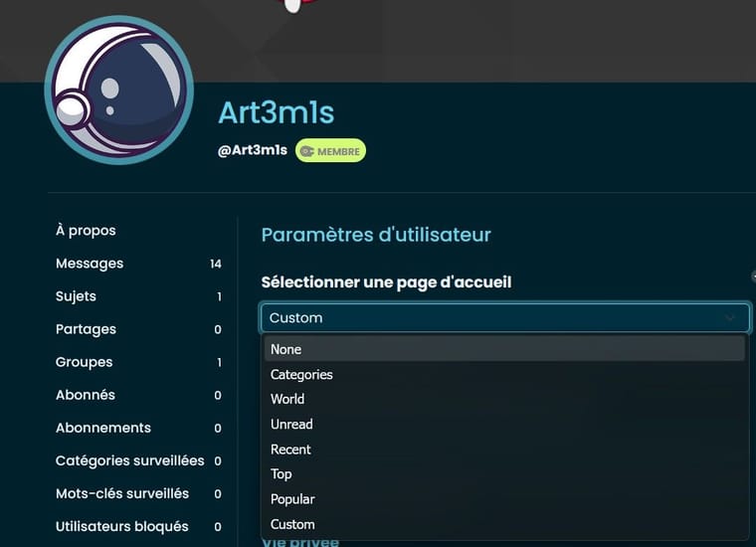
Task: Open Utilisateurs bloqués section
Action: (x=121, y=526)
